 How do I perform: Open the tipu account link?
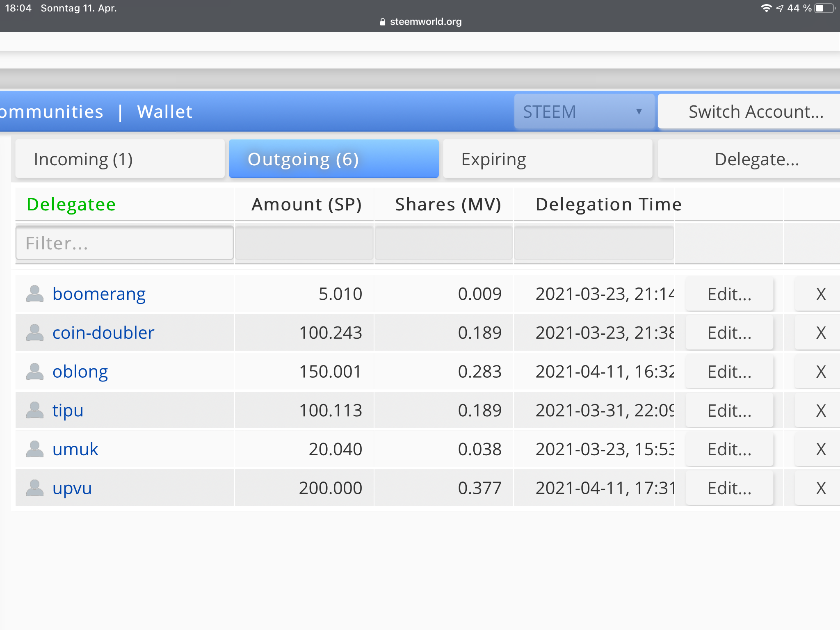(68, 410)
